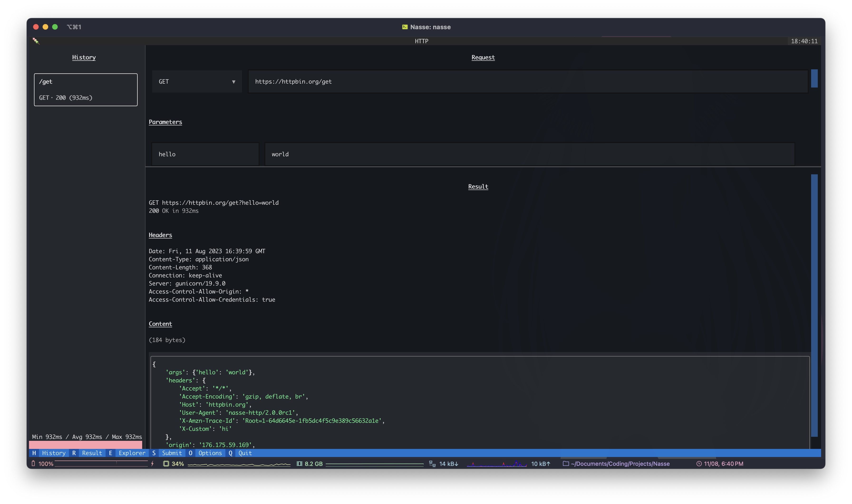The image size is (852, 504).
Task: Select the /get entry in History
Action: 86,90
